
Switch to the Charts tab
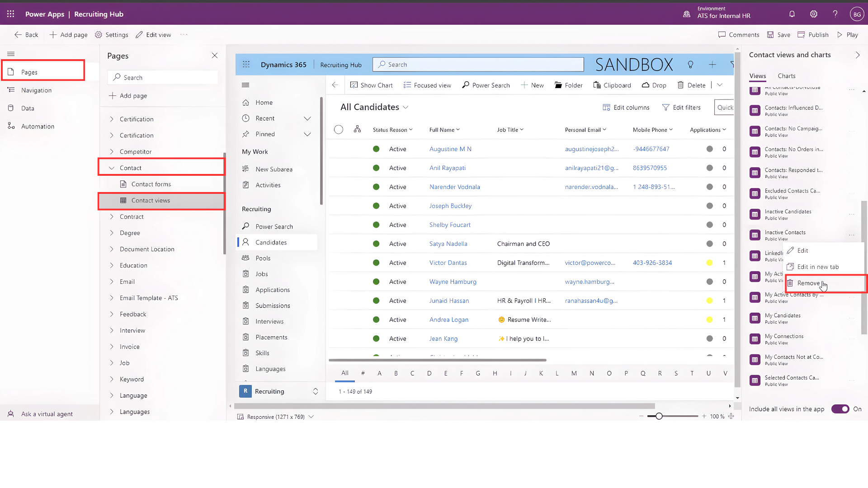[x=787, y=76]
